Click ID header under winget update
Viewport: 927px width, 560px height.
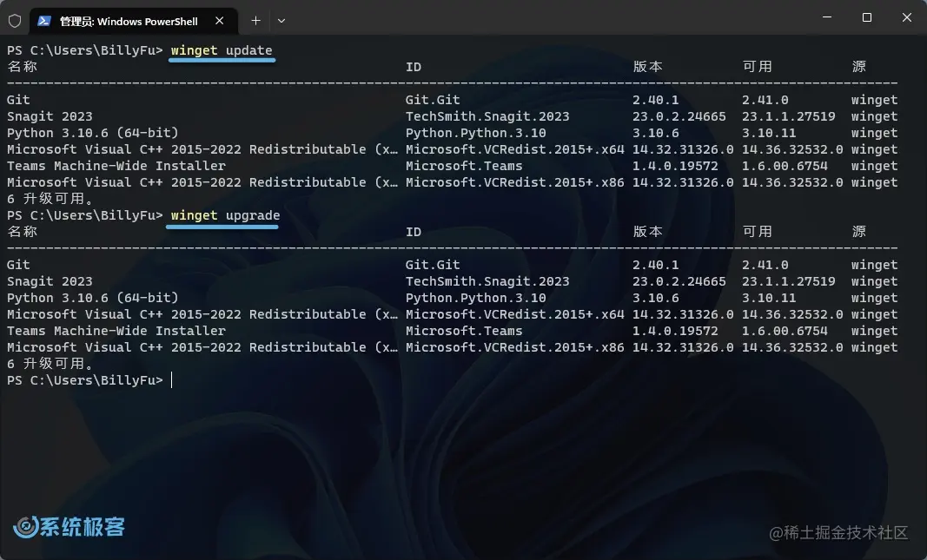click(414, 67)
